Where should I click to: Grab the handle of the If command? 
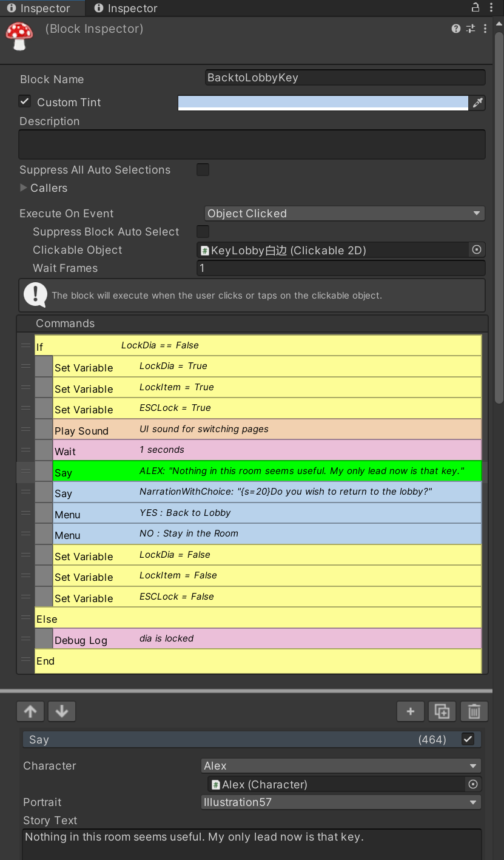25,345
